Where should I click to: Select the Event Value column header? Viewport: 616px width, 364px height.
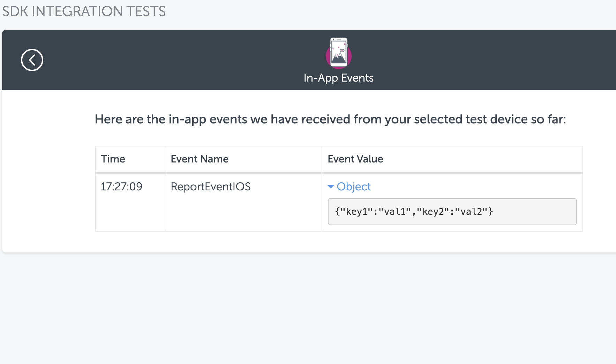click(355, 159)
